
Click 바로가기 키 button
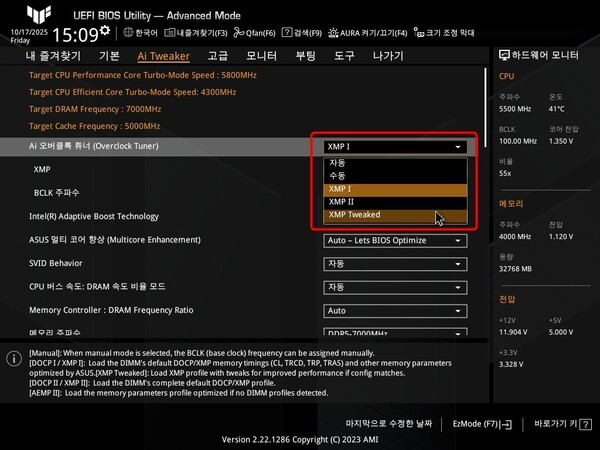tap(556, 424)
